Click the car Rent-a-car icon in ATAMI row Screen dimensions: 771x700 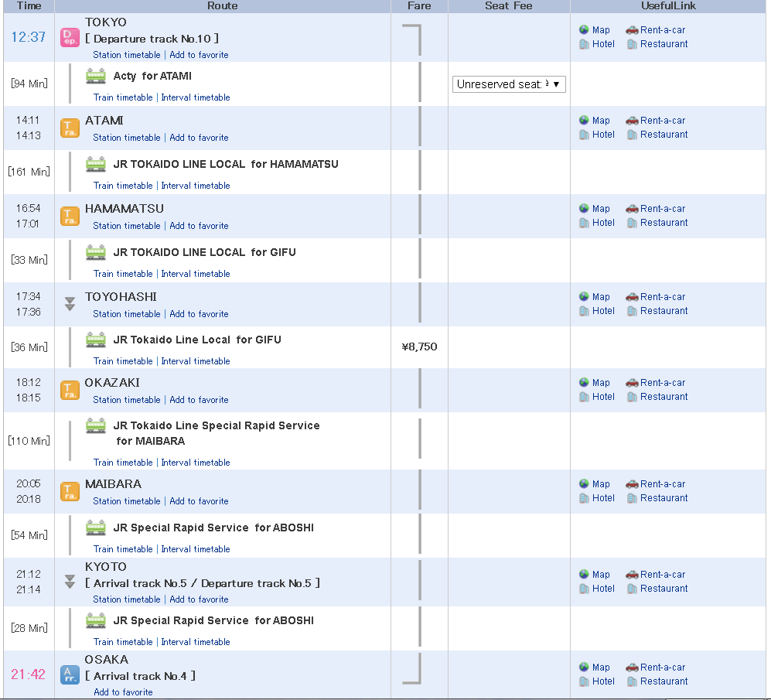(632, 121)
